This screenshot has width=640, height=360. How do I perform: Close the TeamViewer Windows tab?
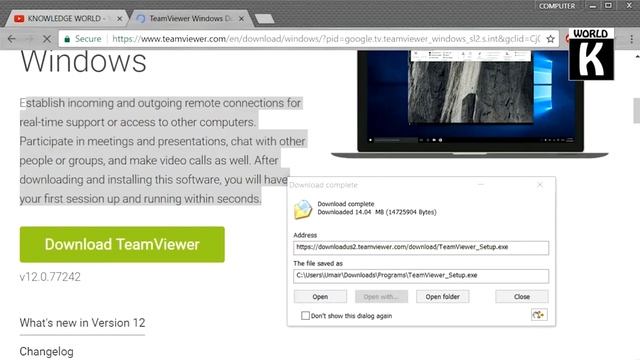point(241,19)
